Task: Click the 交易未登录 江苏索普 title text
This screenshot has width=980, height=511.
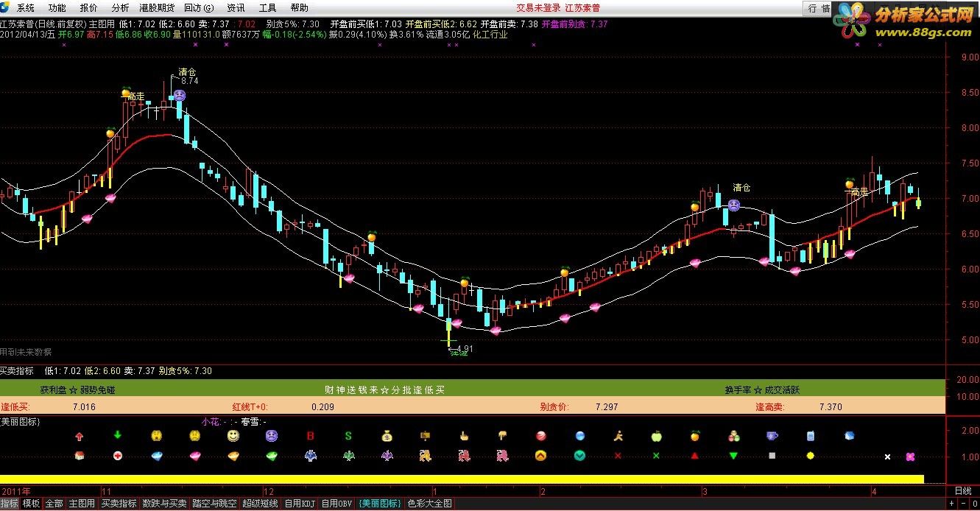Action: (557, 8)
